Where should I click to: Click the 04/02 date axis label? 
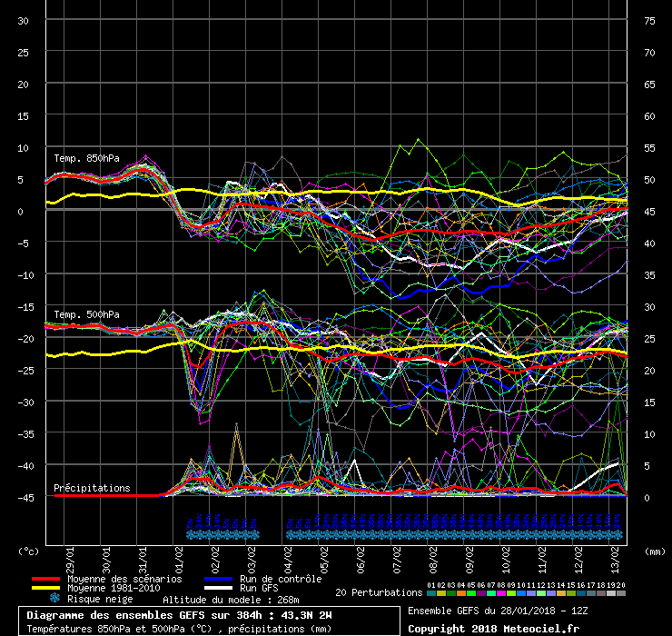[289, 560]
